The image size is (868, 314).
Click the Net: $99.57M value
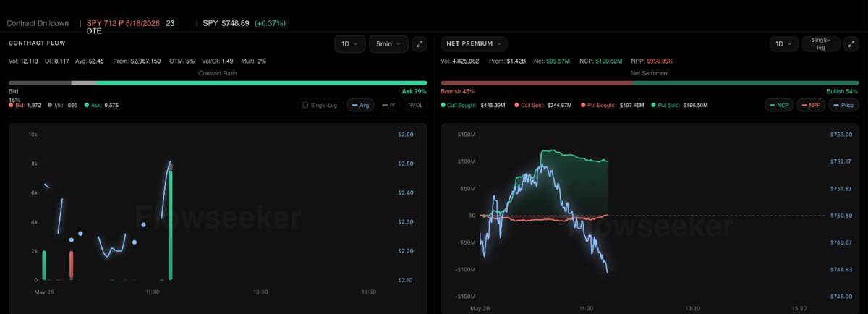click(553, 61)
